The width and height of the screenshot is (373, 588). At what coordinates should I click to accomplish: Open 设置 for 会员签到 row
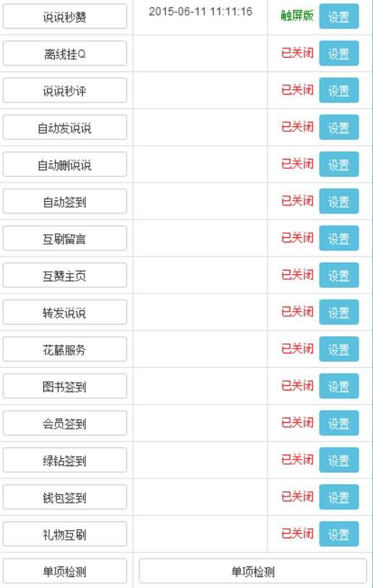(339, 424)
